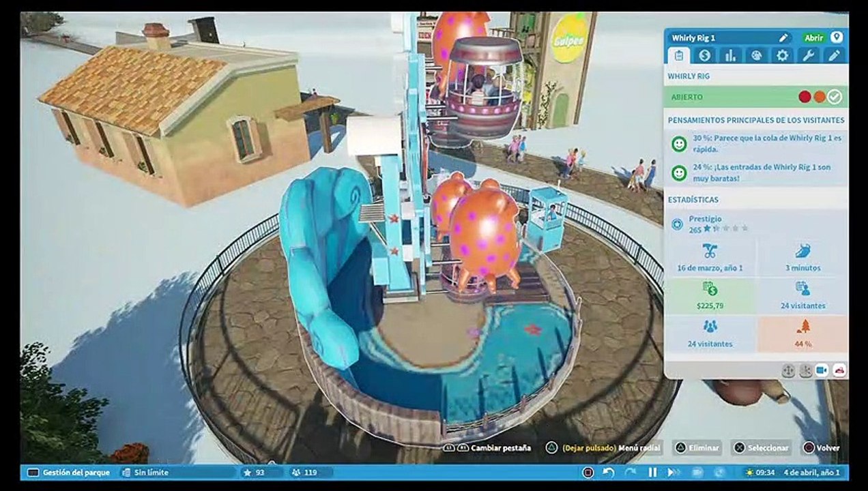The height and width of the screenshot is (491, 868).
Task: Click the bottom bar globe icon
Action: [719, 472]
